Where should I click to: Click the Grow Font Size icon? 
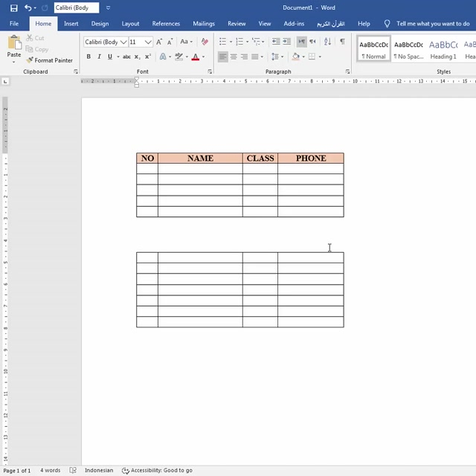coord(159,42)
